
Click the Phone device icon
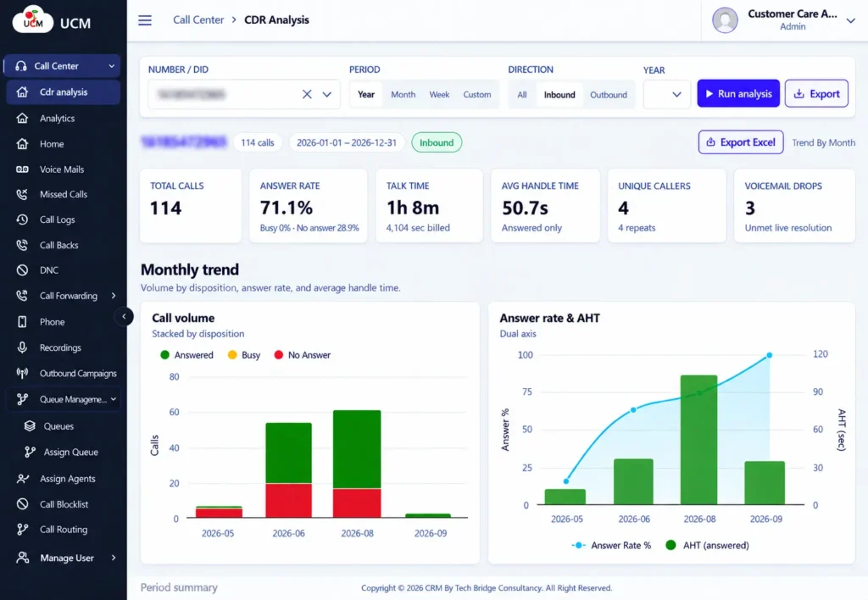point(22,321)
